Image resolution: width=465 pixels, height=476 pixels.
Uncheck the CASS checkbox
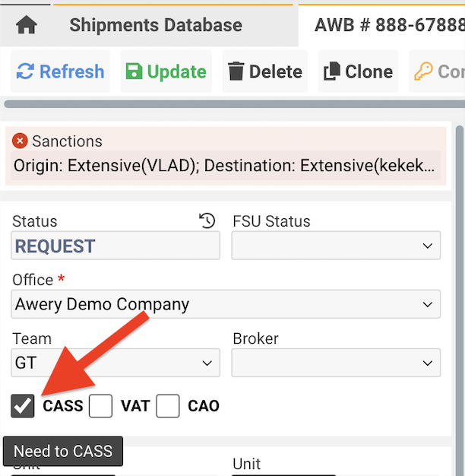click(24, 406)
